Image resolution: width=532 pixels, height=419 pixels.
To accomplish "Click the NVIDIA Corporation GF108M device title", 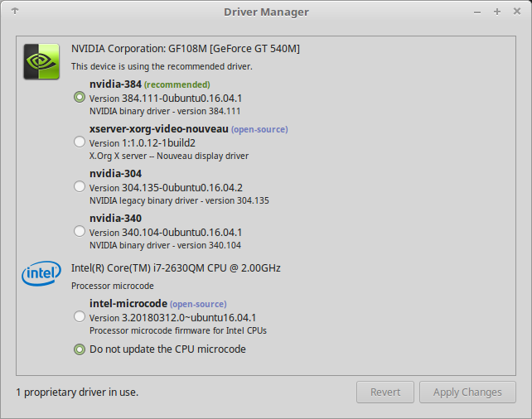I will pos(186,49).
